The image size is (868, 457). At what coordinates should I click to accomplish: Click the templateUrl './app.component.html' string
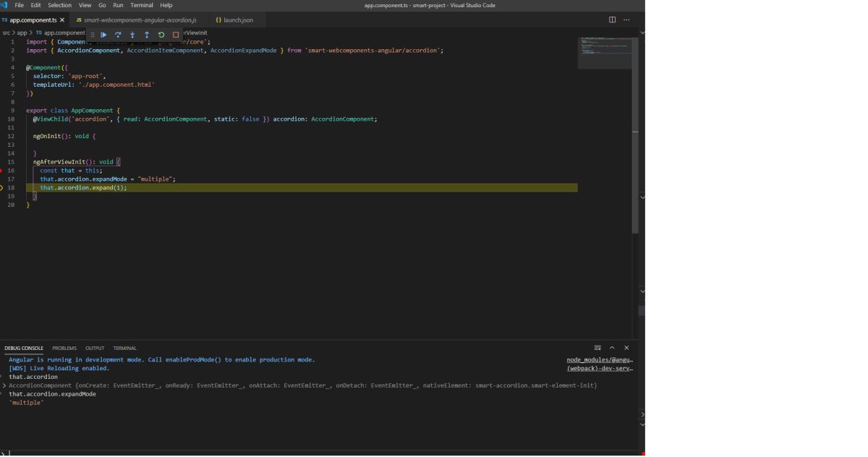point(116,85)
